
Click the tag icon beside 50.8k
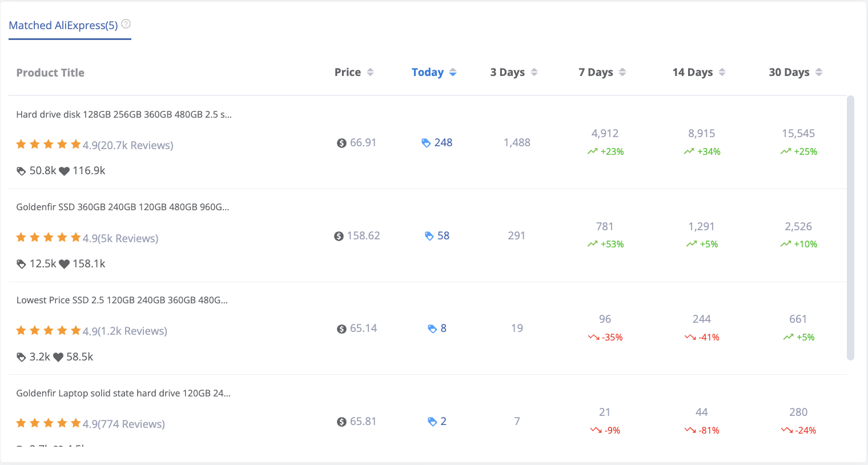click(21, 170)
